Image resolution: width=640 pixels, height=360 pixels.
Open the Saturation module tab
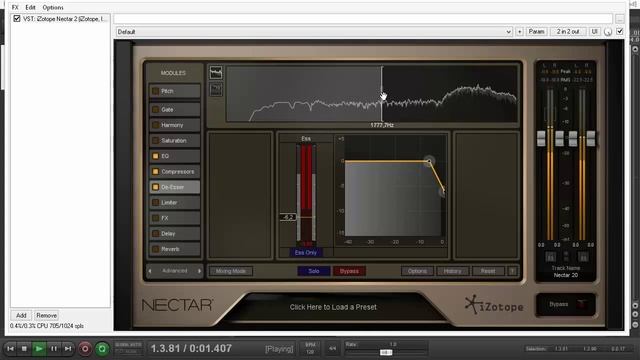(x=175, y=140)
